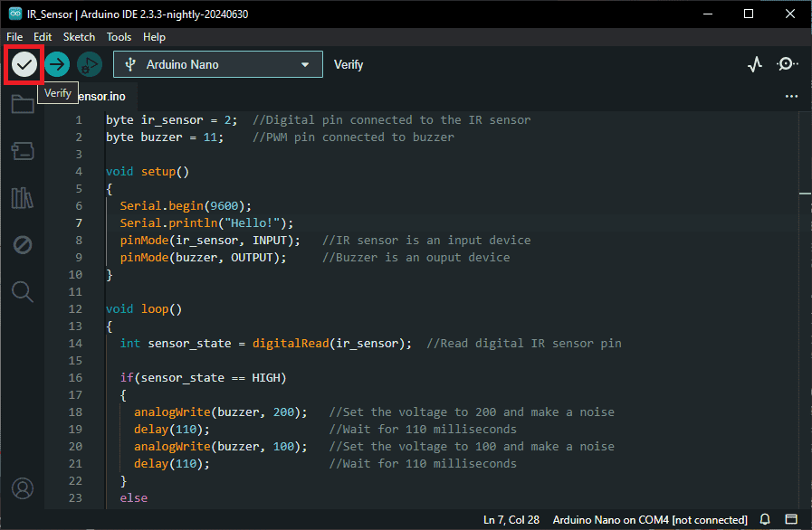Click the account icon at bottom left

pyautogui.click(x=23, y=488)
